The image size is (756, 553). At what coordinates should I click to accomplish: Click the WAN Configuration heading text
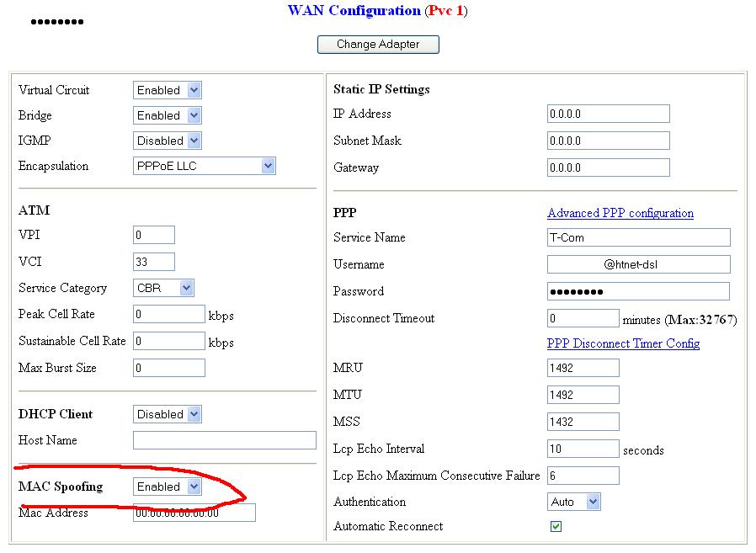354,11
